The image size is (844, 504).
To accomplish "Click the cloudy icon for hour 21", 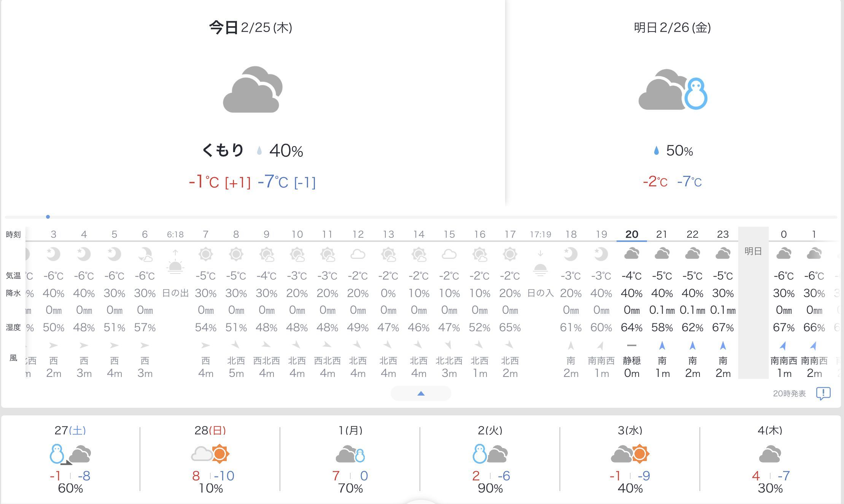I will [x=662, y=253].
